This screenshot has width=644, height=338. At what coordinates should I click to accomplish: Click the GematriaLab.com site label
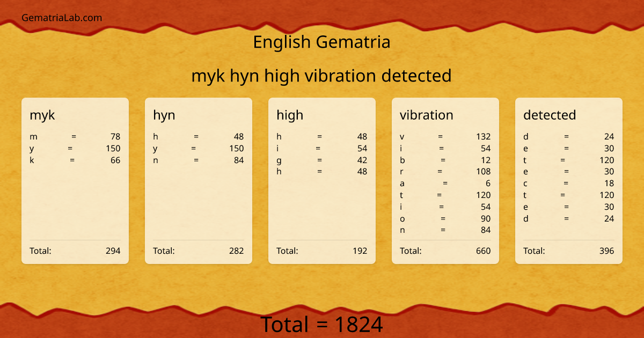point(62,18)
